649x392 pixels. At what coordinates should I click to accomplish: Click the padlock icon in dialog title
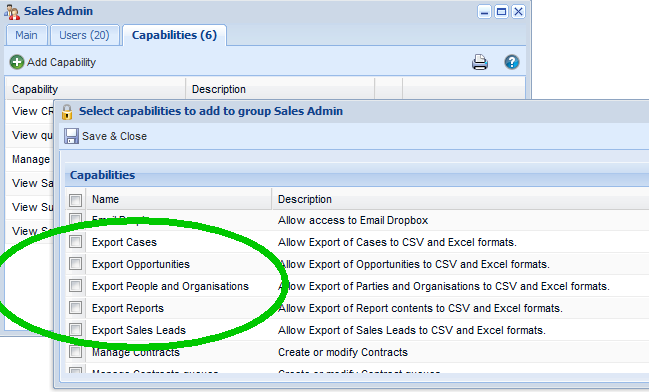(67, 112)
